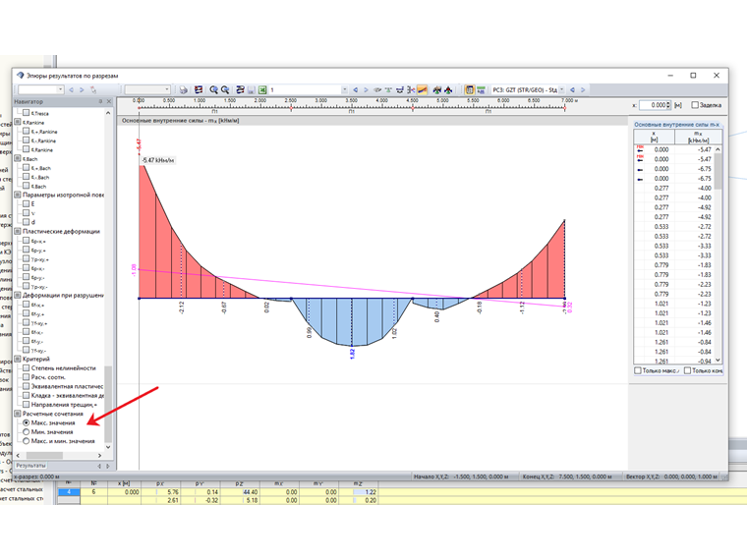Click the up arrow of navigator vertical scrollbar
747x560 pixels.
pyautogui.click(x=108, y=113)
